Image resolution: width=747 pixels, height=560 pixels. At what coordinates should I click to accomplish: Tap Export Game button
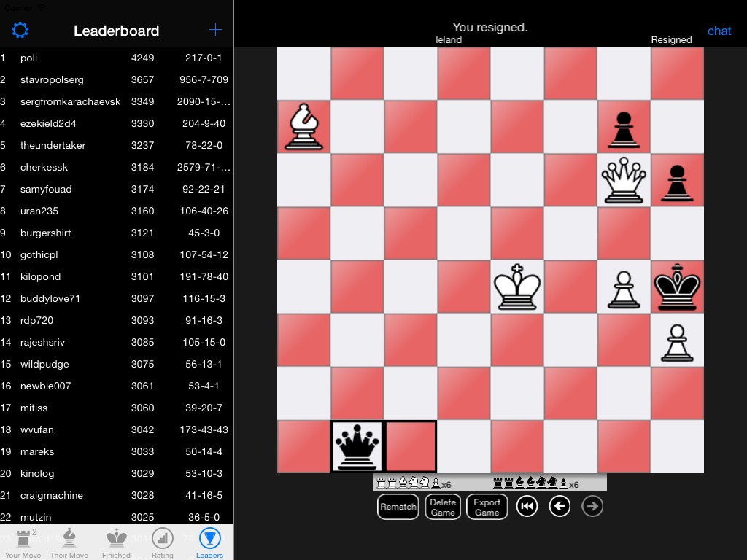(487, 507)
